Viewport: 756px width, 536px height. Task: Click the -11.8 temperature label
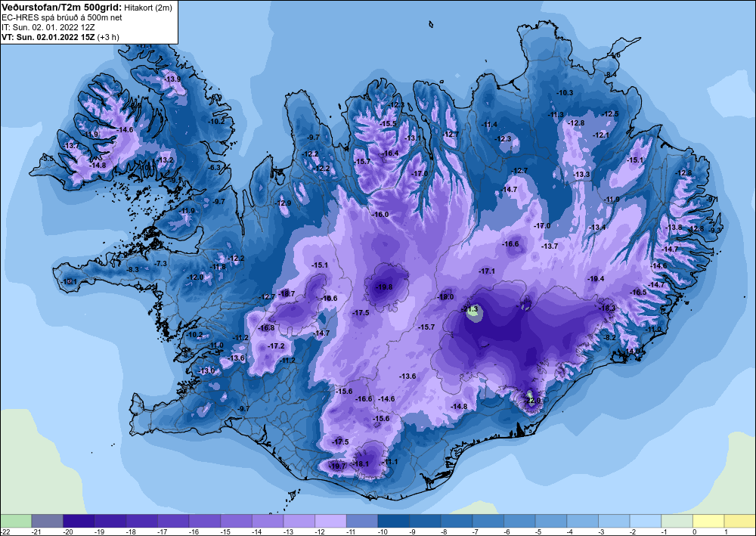pyautogui.click(x=218, y=267)
